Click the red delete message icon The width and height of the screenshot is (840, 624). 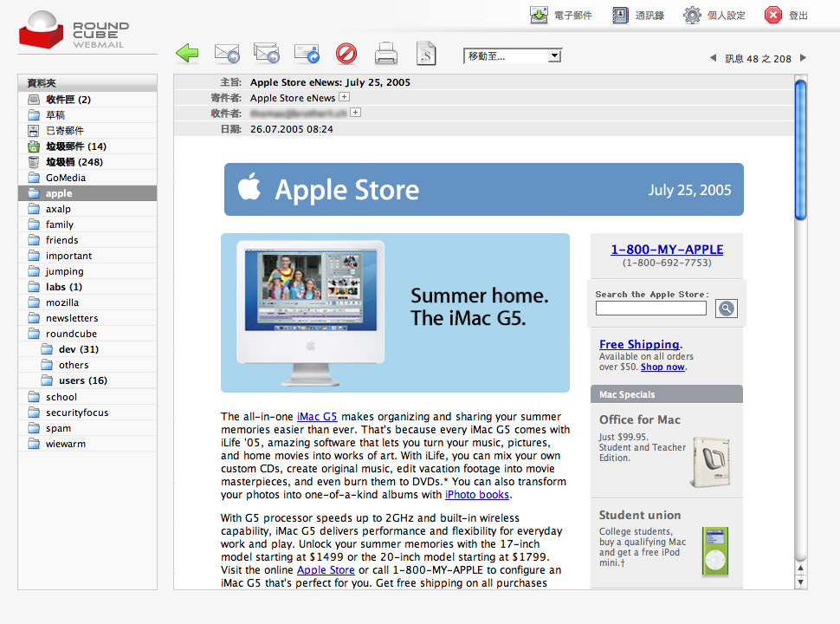[x=346, y=54]
